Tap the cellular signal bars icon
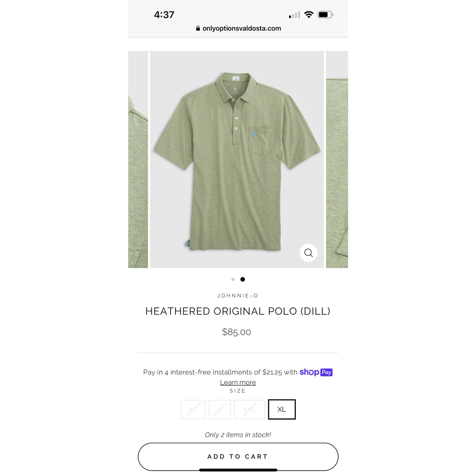The height and width of the screenshot is (476, 476). tap(295, 15)
